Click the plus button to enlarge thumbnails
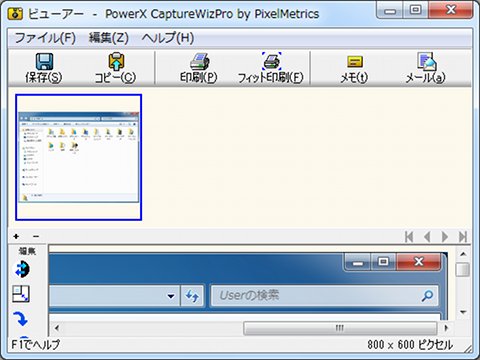Image resolution: width=480 pixels, height=360 pixels. (16, 236)
